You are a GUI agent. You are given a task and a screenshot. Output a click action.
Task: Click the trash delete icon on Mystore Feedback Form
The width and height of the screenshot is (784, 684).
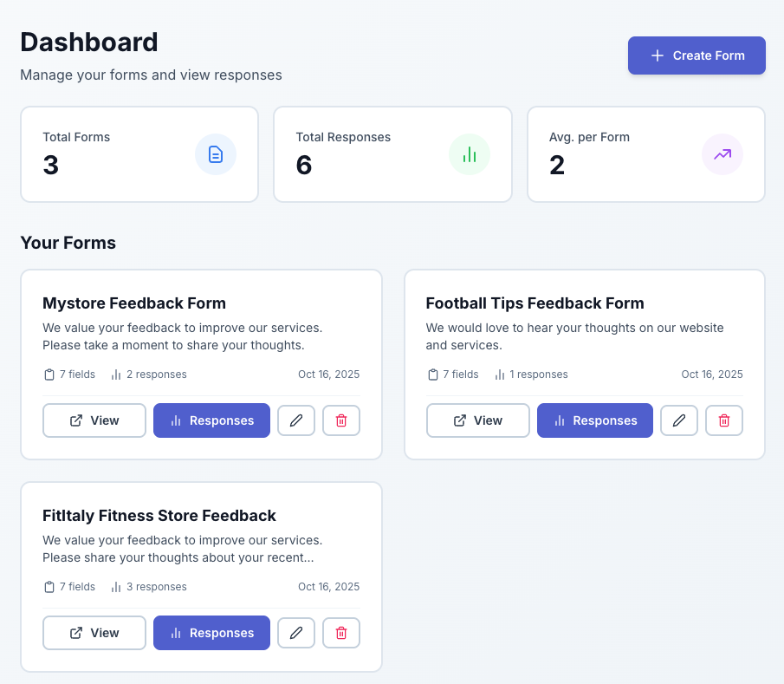click(341, 420)
